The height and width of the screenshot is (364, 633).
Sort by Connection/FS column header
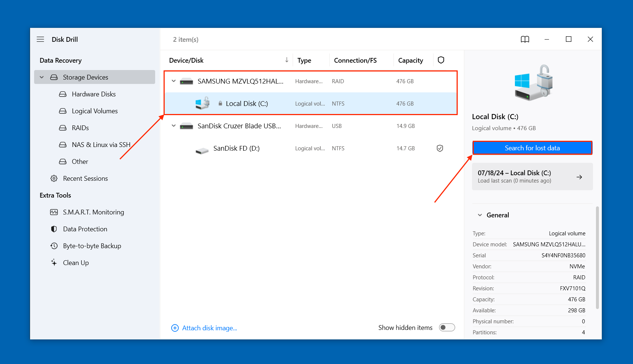point(355,60)
